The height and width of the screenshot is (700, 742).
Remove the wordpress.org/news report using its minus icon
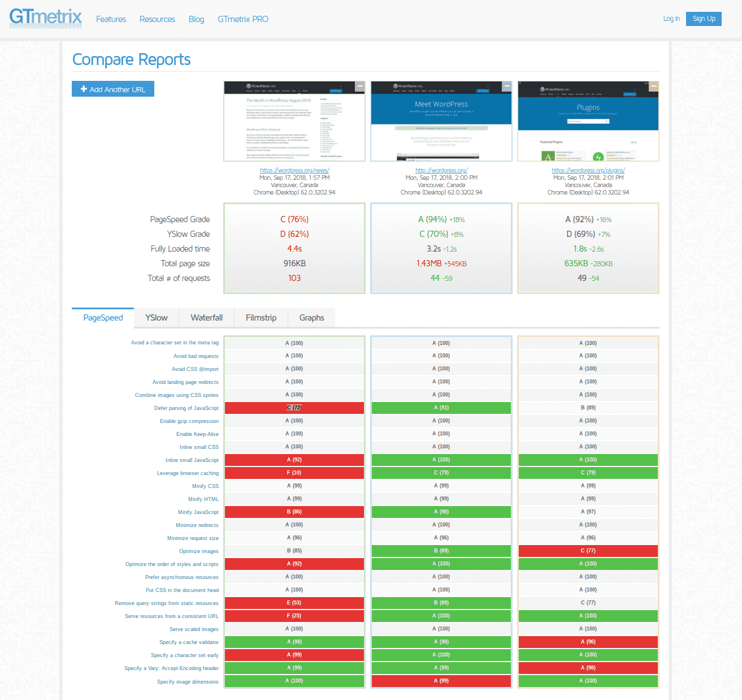pyautogui.click(x=359, y=86)
